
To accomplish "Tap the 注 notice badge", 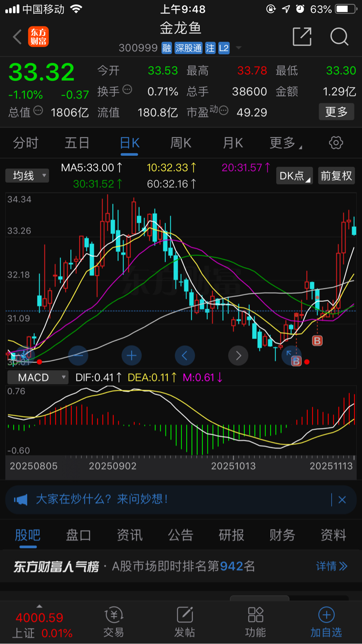I will pos(210,48).
